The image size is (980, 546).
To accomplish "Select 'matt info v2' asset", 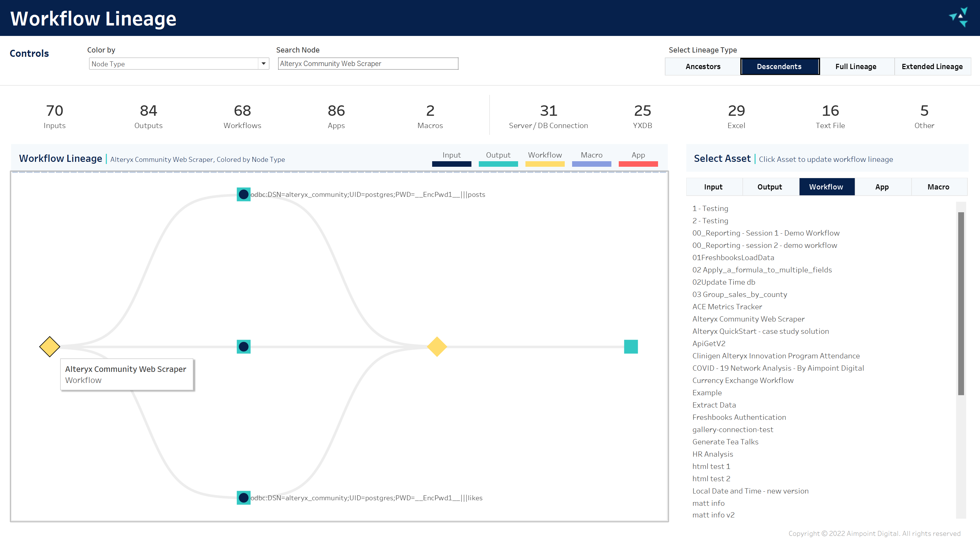I will pos(713,514).
